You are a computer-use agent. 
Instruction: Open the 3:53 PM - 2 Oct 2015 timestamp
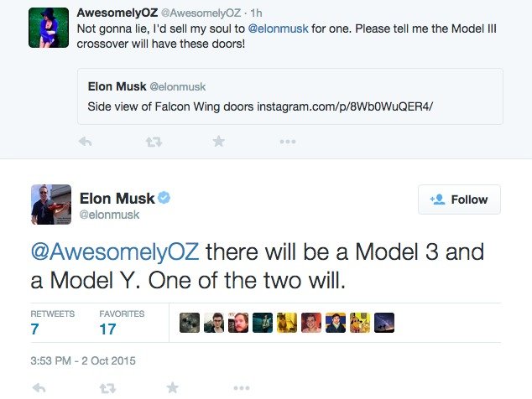[x=83, y=361]
